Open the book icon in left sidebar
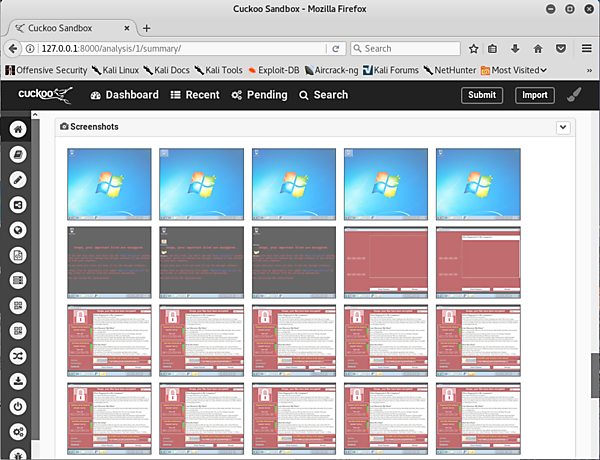This screenshot has height=460, width=600. pyautogui.click(x=17, y=155)
